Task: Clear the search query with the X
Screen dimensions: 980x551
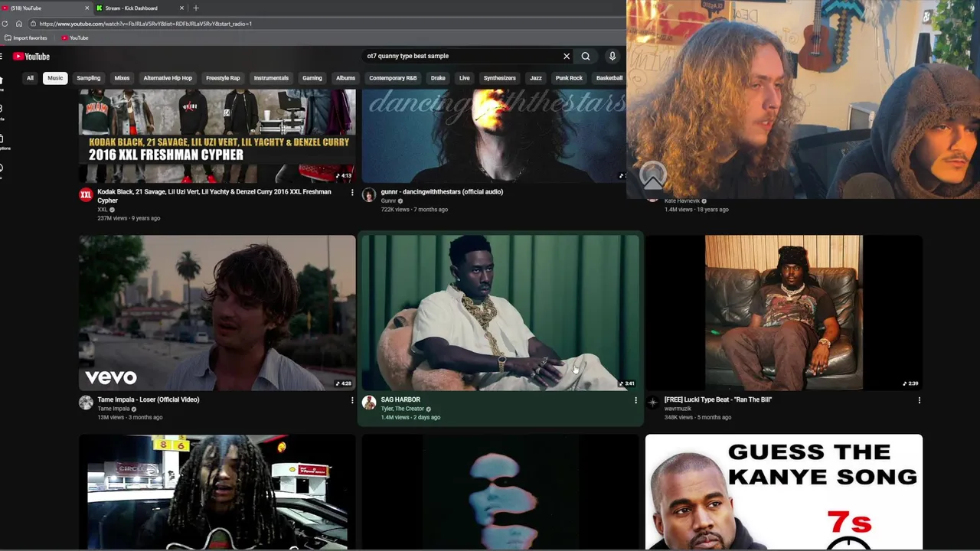Action: (567, 56)
